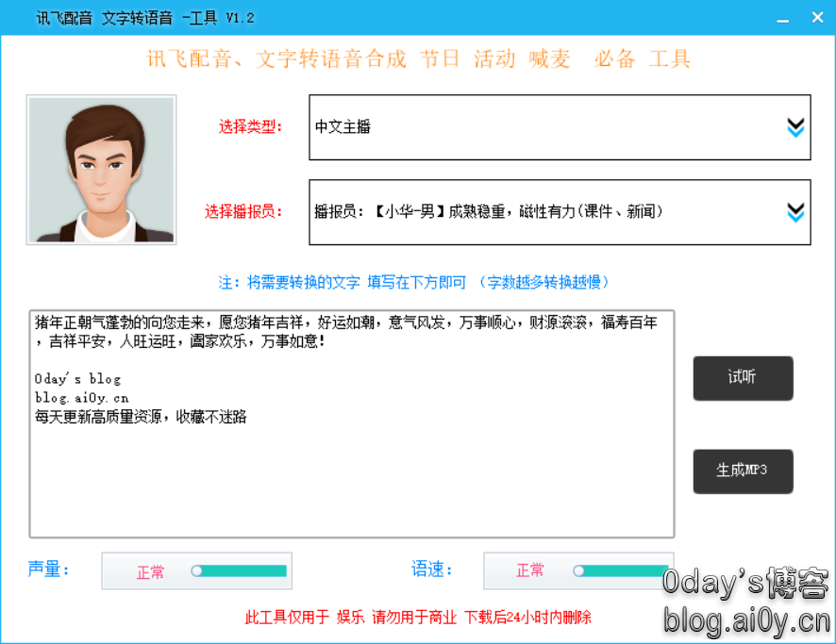The image size is (836, 644).
Task: Click inside the text-to-convert input area
Action: click(352, 423)
